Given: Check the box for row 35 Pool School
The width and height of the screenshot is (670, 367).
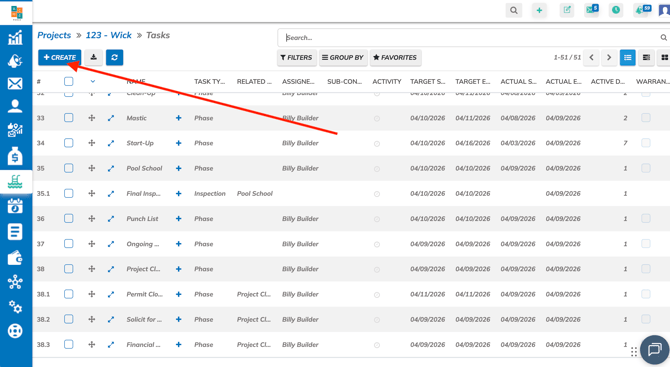Looking at the screenshot, I should 68,168.
